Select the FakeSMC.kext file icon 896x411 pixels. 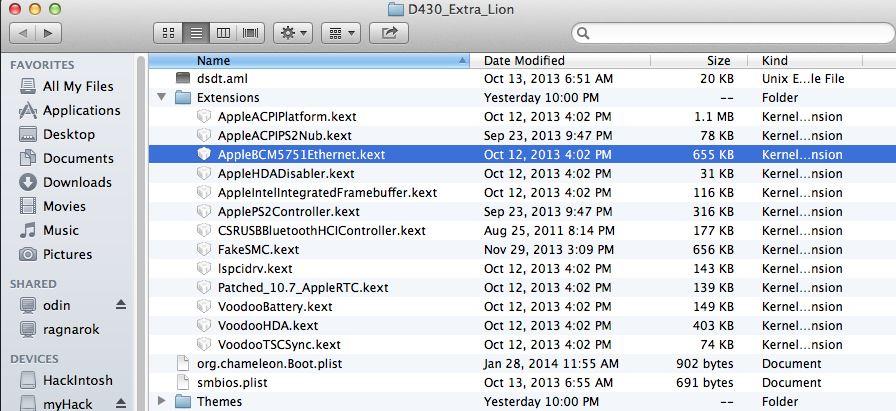pyautogui.click(x=204, y=250)
